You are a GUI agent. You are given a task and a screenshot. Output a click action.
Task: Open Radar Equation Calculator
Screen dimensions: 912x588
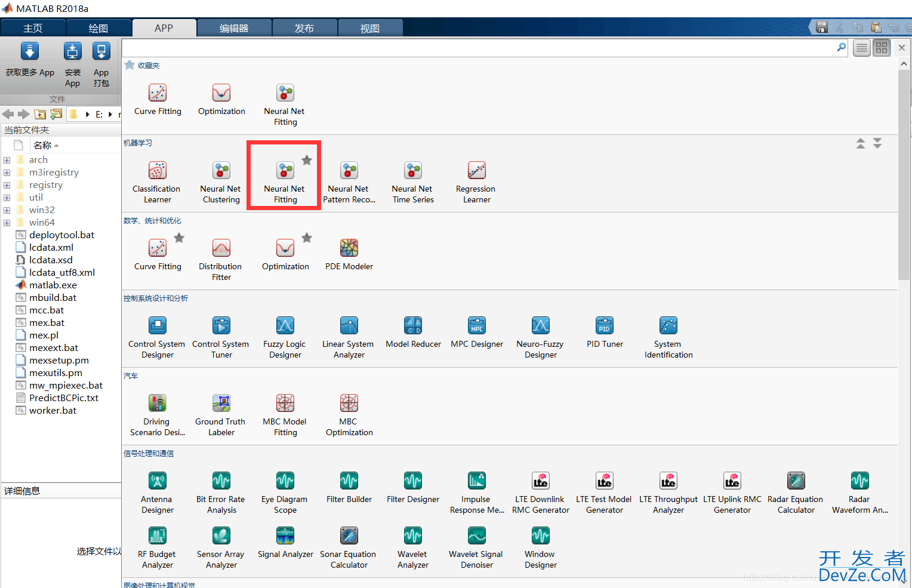tap(796, 492)
